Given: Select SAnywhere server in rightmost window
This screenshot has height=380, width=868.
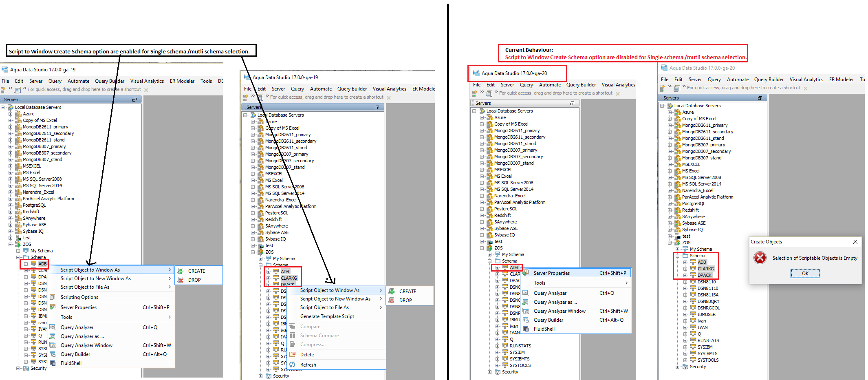Looking at the screenshot, I should coord(693,217).
